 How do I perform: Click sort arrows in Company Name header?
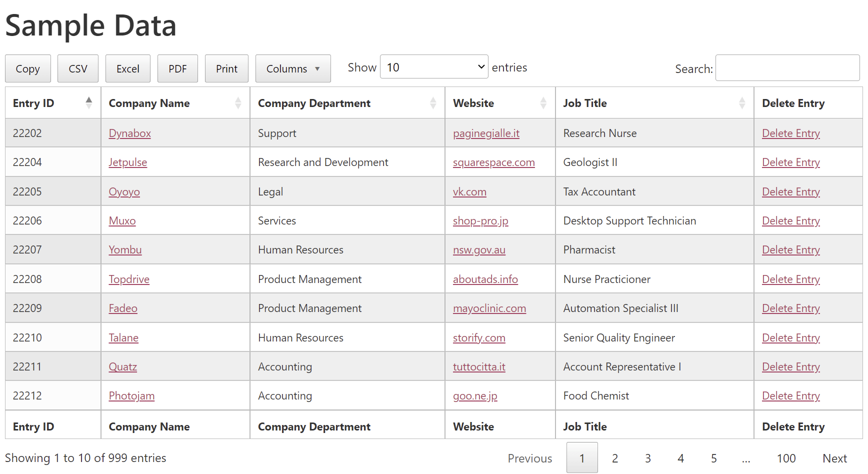point(237,103)
